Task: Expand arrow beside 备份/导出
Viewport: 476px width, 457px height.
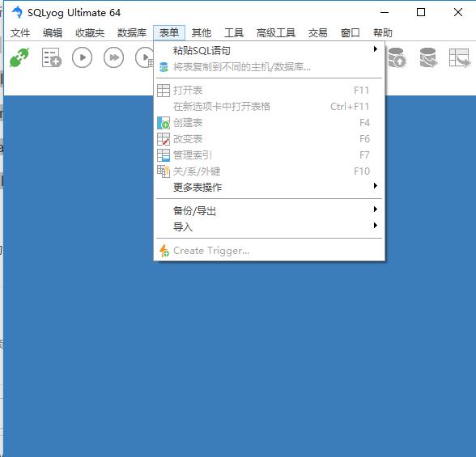Action: [376, 209]
